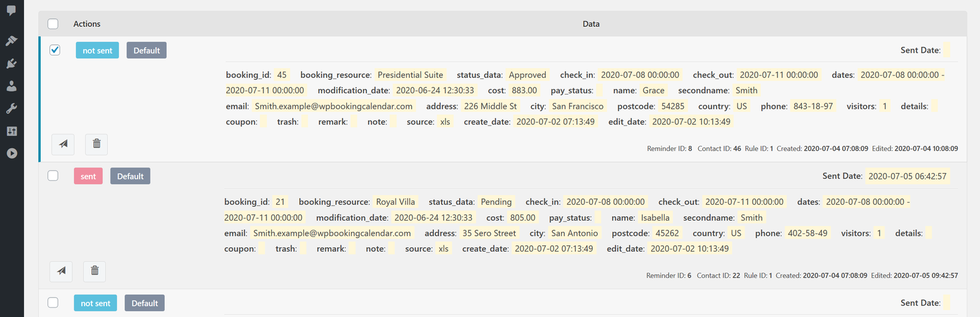The width and height of the screenshot is (980, 317).
Task: Click address '226 Middle St'
Action: [x=490, y=106]
